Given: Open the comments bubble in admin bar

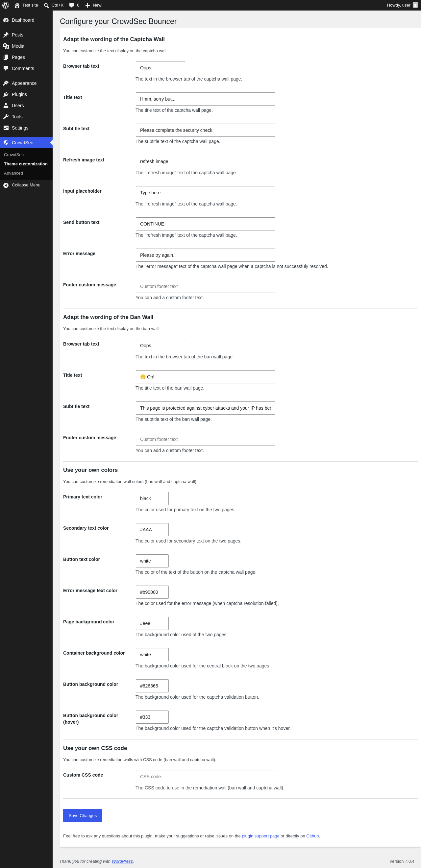Looking at the screenshot, I should click(x=71, y=5).
